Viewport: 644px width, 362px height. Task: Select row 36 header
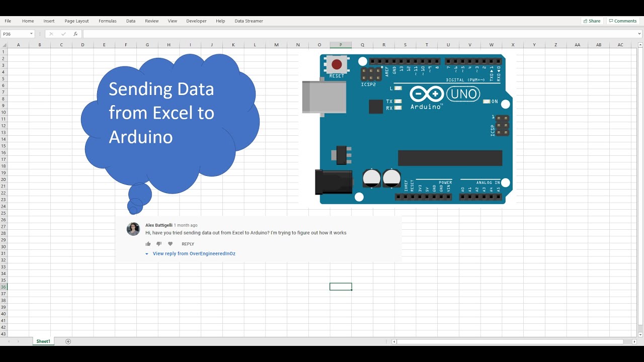(4, 287)
